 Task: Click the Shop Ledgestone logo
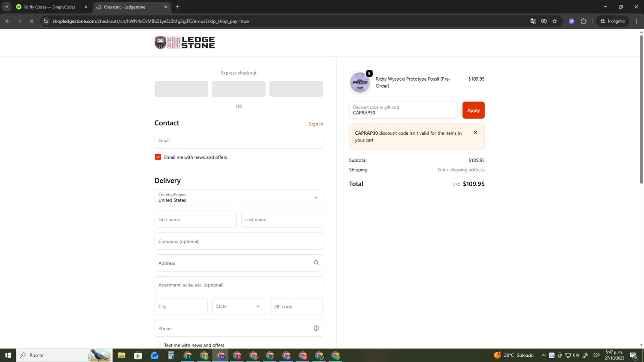[185, 42]
